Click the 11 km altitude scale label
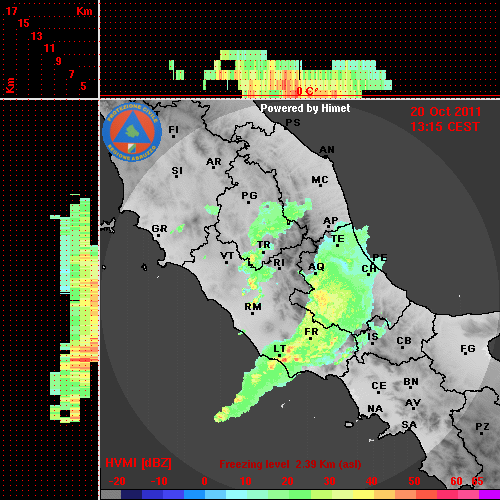This screenshot has width=500, height=500. pos(49,48)
